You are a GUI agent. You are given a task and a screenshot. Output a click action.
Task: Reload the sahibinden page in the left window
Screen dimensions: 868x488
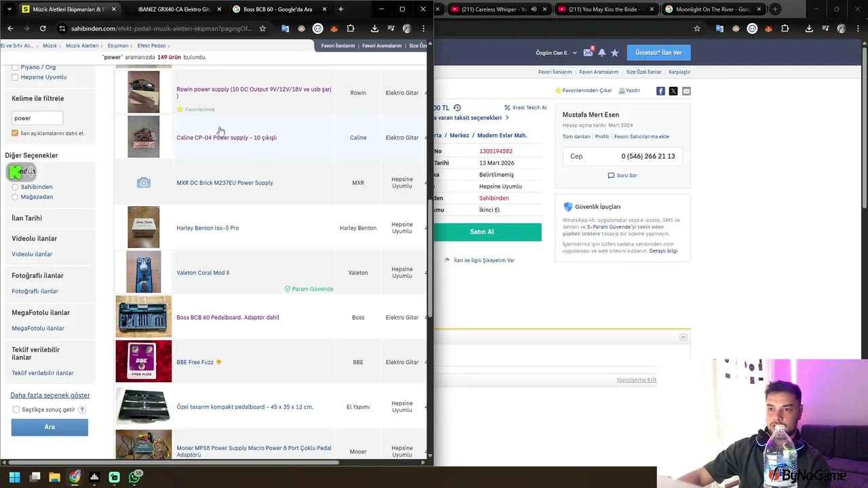point(43,28)
